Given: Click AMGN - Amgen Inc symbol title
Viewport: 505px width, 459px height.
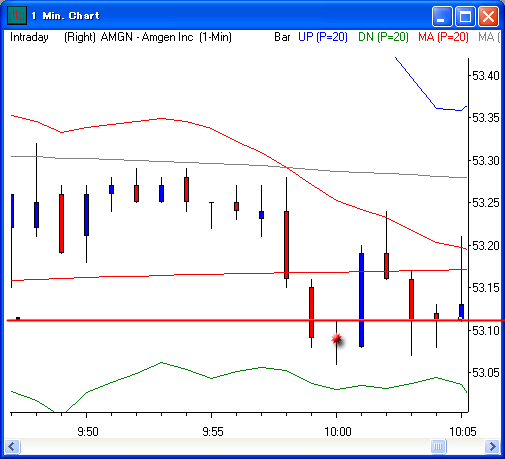Looking at the screenshot, I should (147, 37).
